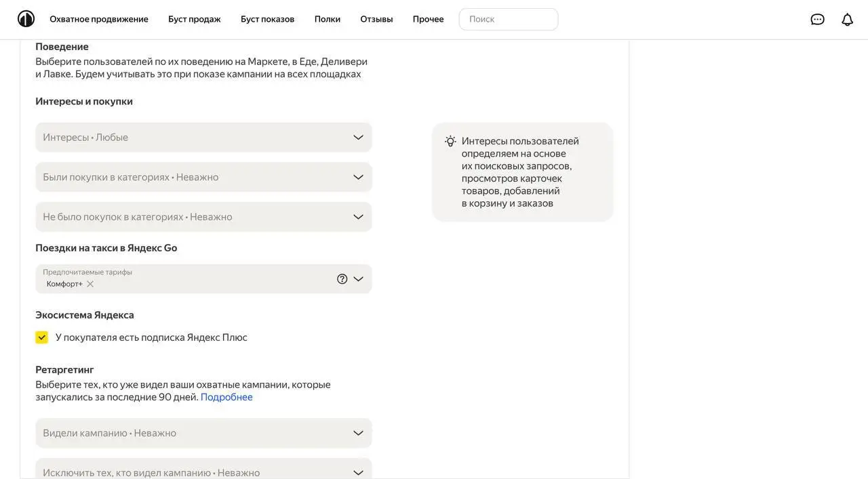
Task: Follow the Подробнее link
Action: 226,397
